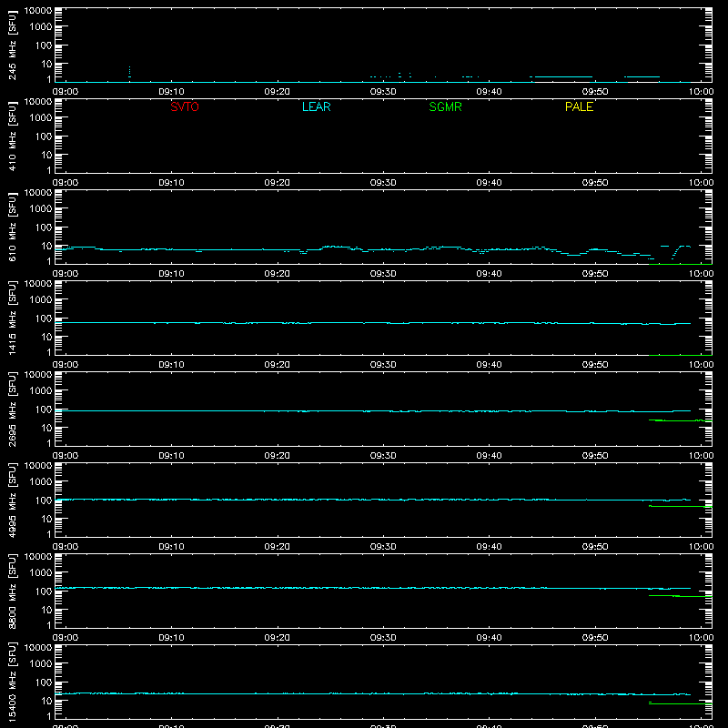Click the 100 y-axis label of the 2695 MHz panel
This screenshot has width=728, height=728.
coord(44,409)
